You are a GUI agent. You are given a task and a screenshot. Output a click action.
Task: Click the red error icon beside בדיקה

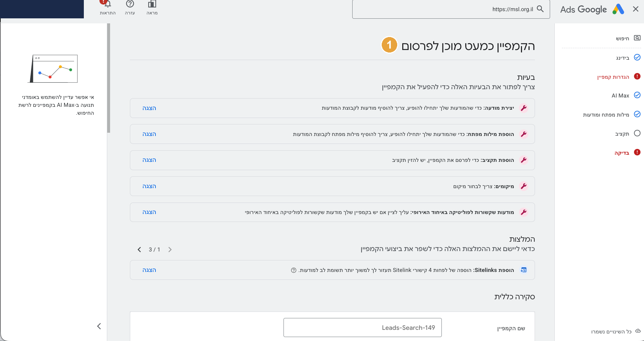pyautogui.click(x=637, y=152)
